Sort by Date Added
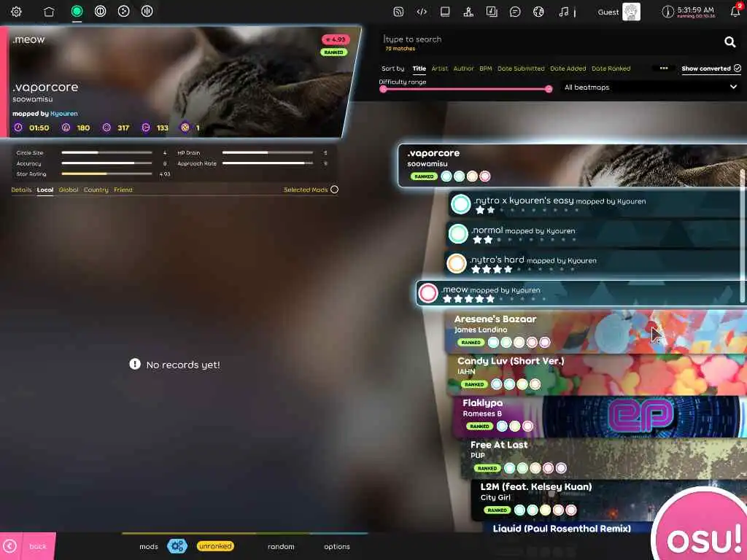This screenshot has height=560, width=747. [x=568, y=69]
